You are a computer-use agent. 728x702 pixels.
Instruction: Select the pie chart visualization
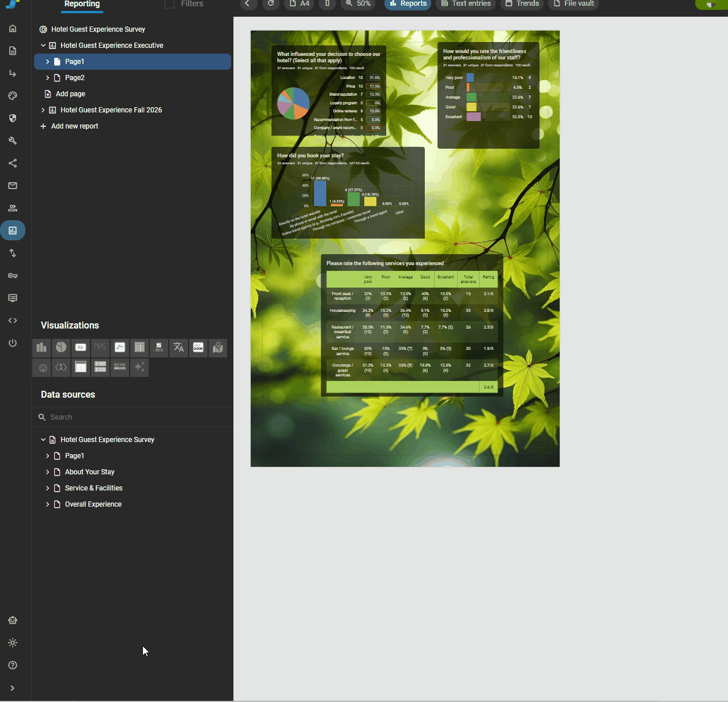(61, 348)
